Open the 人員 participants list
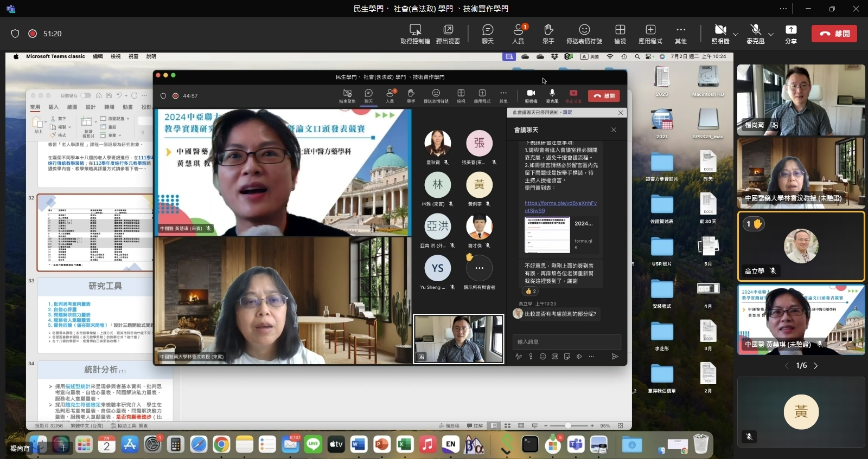The image size is (868, 459). [x=518, y=34]
